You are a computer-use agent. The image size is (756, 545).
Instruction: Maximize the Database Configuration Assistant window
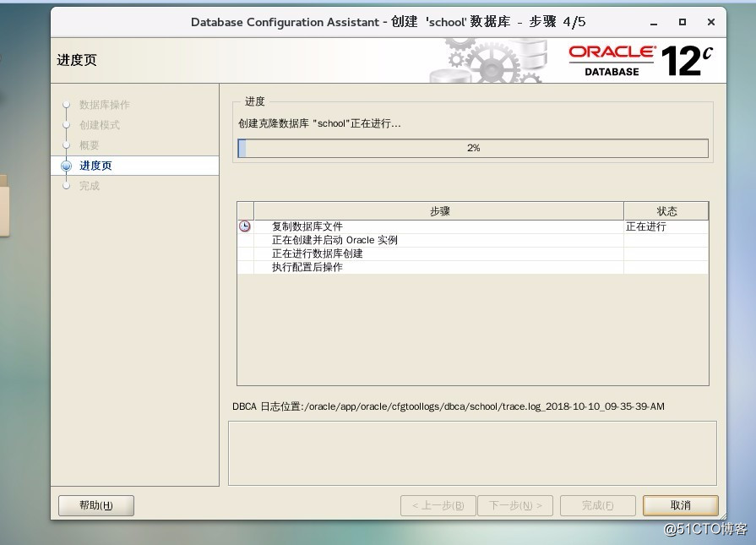coord(683,22)
